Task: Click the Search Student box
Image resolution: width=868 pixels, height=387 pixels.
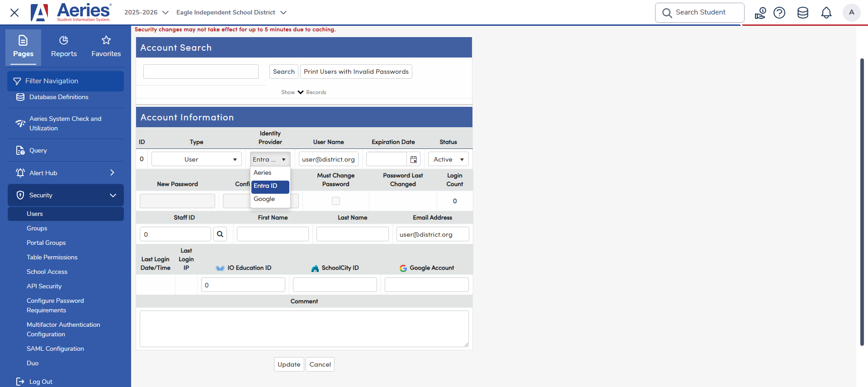Action: [x=700, y=13]
